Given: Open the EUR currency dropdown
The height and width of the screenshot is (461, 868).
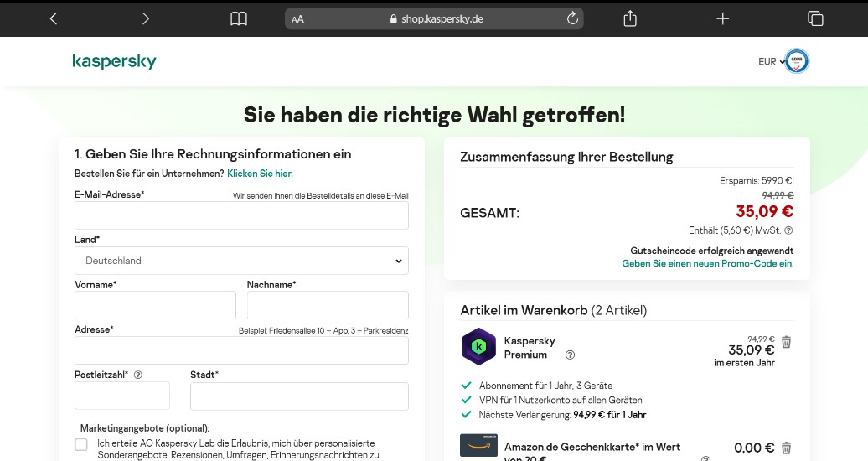Looking at the screenshot, I should (771, 61).
